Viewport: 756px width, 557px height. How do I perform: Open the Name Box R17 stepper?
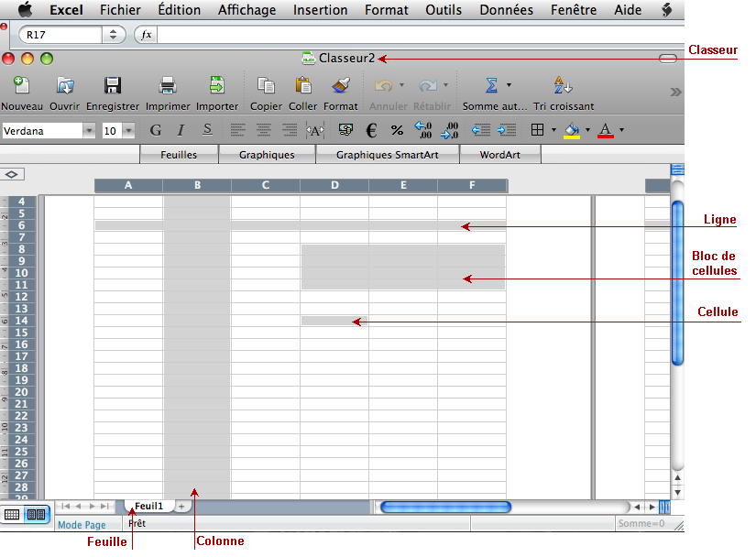coord(114,35)
